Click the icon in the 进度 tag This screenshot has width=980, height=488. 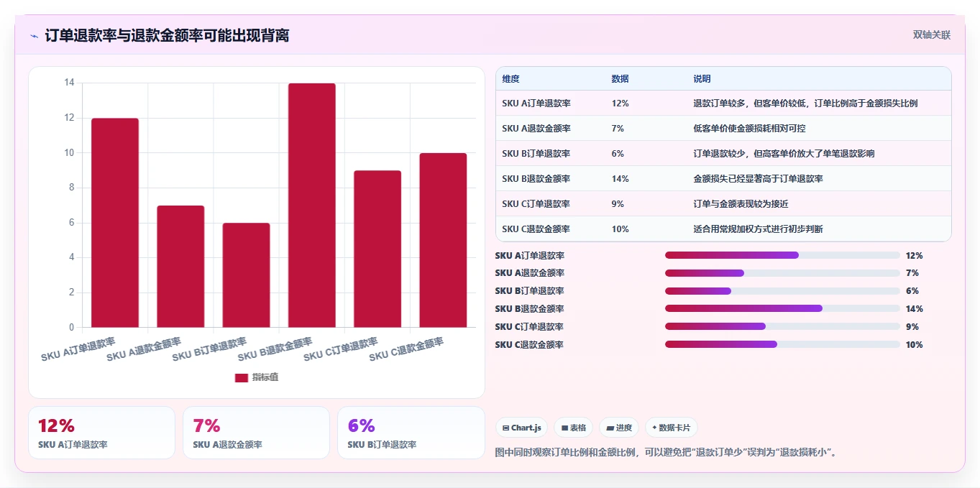click(x=610, y=428)
